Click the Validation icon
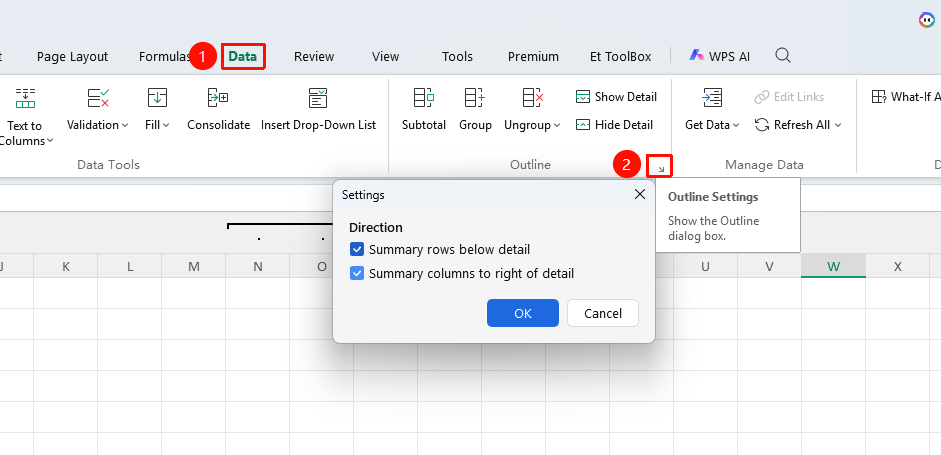Image resolution: width=941 pixels, height=455 pixels. pos(98,97)
